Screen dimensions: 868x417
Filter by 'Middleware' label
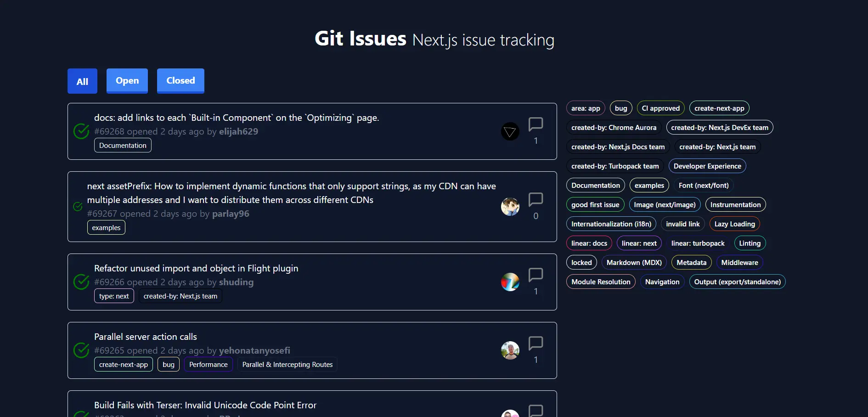click(x=740, y=263)
